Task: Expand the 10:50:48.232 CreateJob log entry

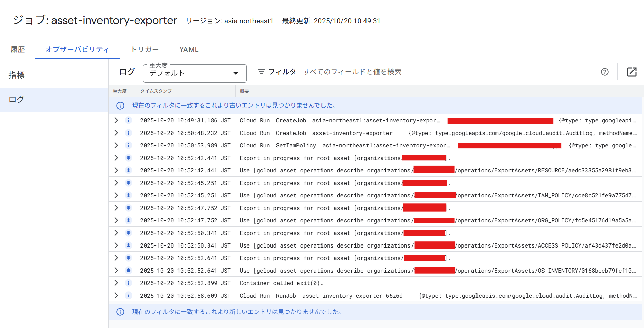Action: (116, 133)
